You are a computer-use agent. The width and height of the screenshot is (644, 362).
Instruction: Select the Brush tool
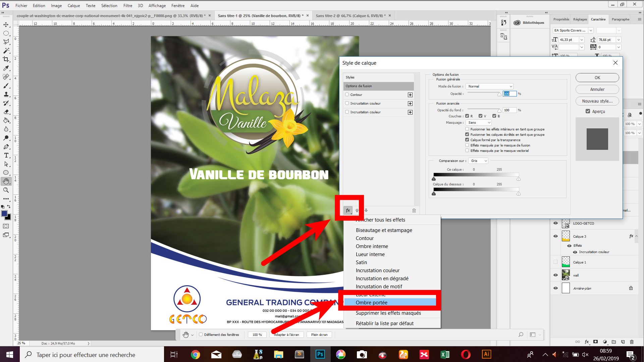pyautogui.click(x=6, y=85)
